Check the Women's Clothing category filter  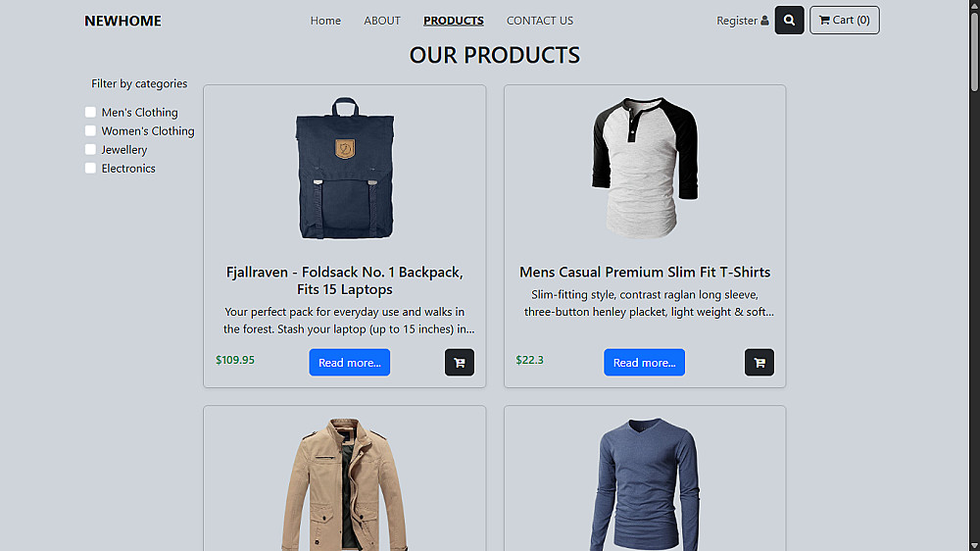pyautogui.click(x=91, y=131)
